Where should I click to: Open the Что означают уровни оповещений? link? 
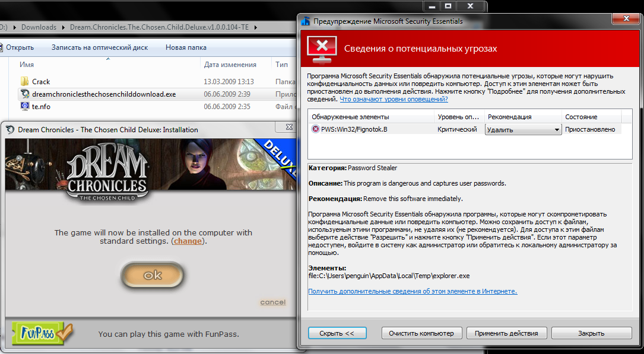point(394,99)
